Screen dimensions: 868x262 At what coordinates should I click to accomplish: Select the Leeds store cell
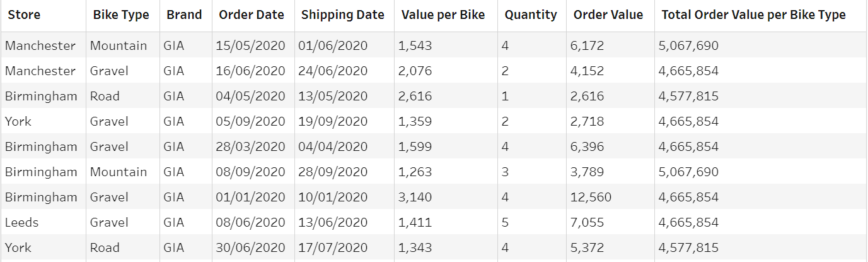coord(22,222)
